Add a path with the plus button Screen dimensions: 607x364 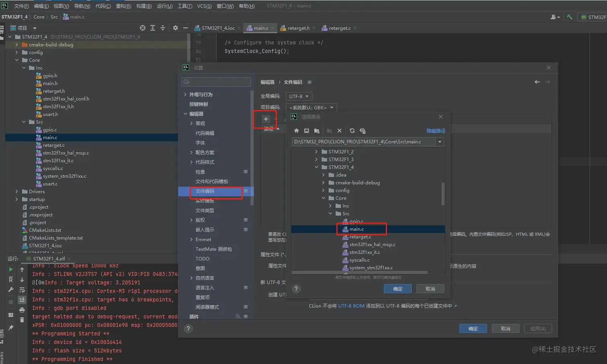coord(266,119)
